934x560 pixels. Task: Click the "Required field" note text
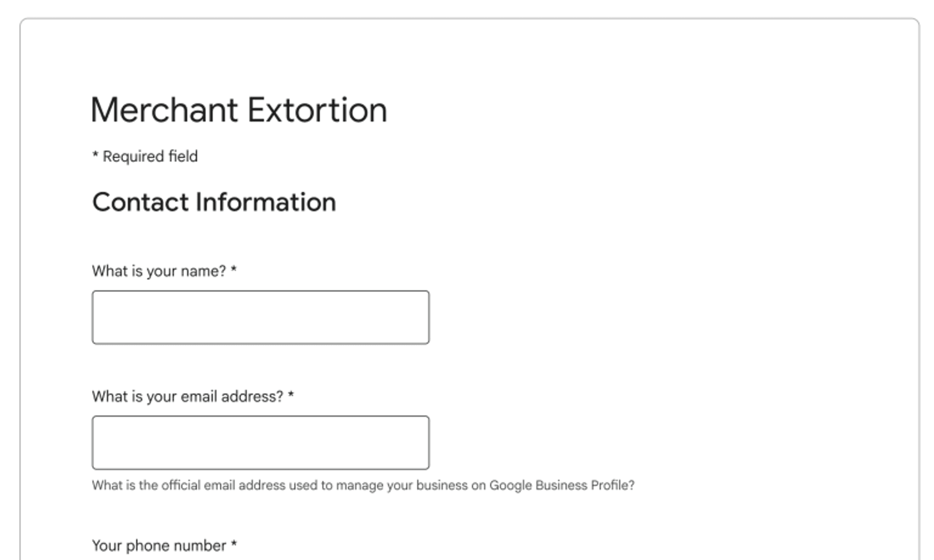(x=150, y=157)
